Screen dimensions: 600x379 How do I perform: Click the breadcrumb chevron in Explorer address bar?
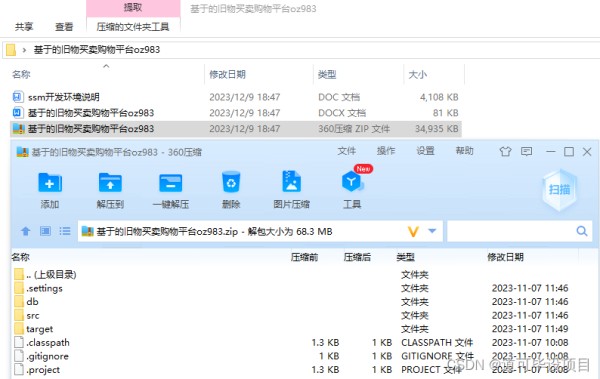(x=24, y=50)
